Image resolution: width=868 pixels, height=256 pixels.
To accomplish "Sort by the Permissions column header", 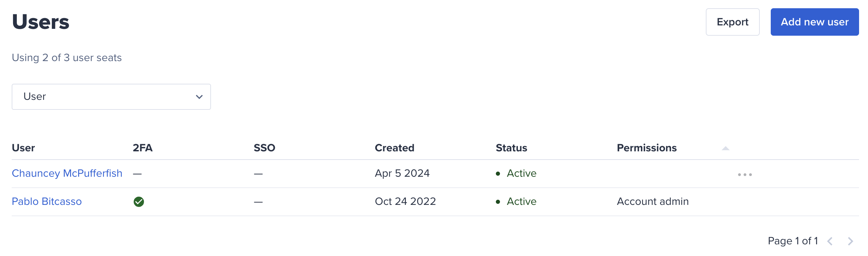I will [646, 148].
